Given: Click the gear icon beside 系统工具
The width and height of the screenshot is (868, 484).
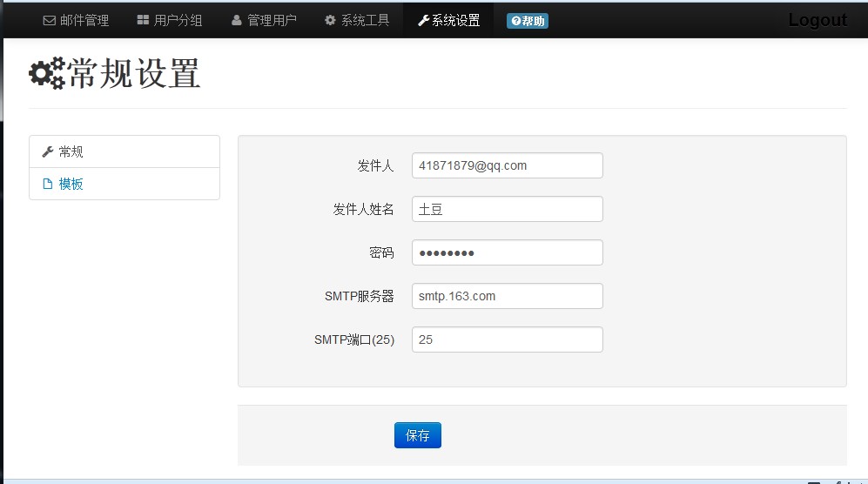Looking at the screenshot, I should (x=330, y=20).
